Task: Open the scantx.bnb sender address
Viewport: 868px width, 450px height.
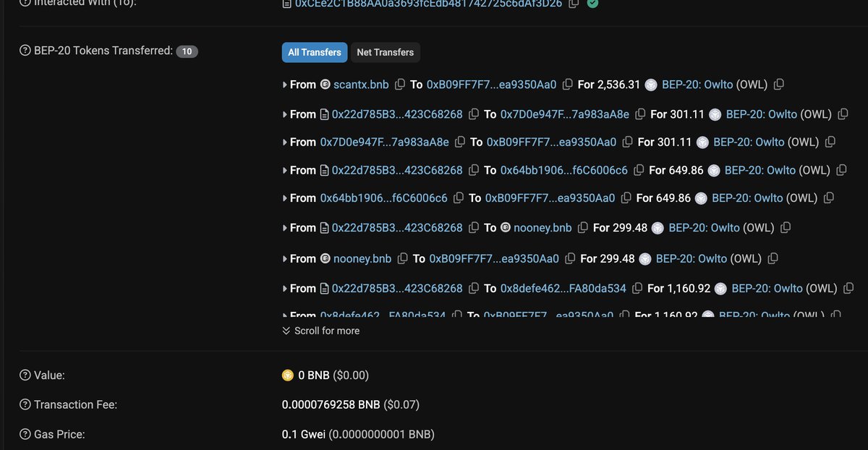Action: [x=361, y=85]
